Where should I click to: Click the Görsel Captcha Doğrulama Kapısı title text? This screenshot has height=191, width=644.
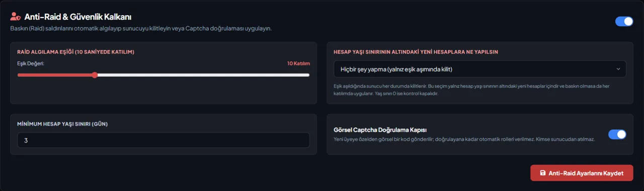[380, 130]
